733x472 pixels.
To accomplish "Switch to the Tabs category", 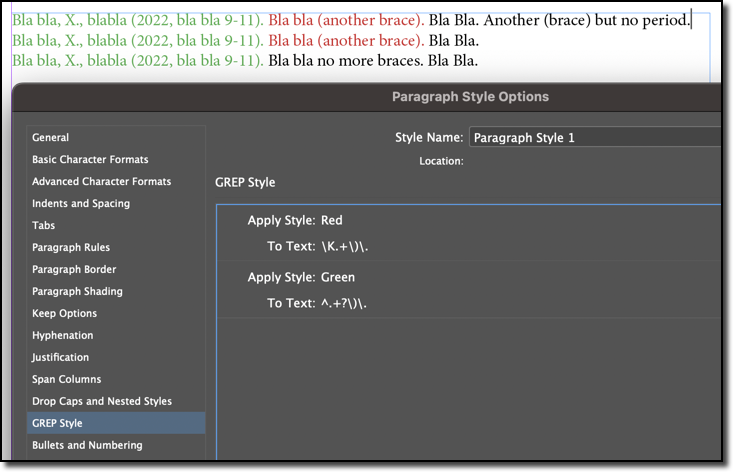I will (44, 226).
